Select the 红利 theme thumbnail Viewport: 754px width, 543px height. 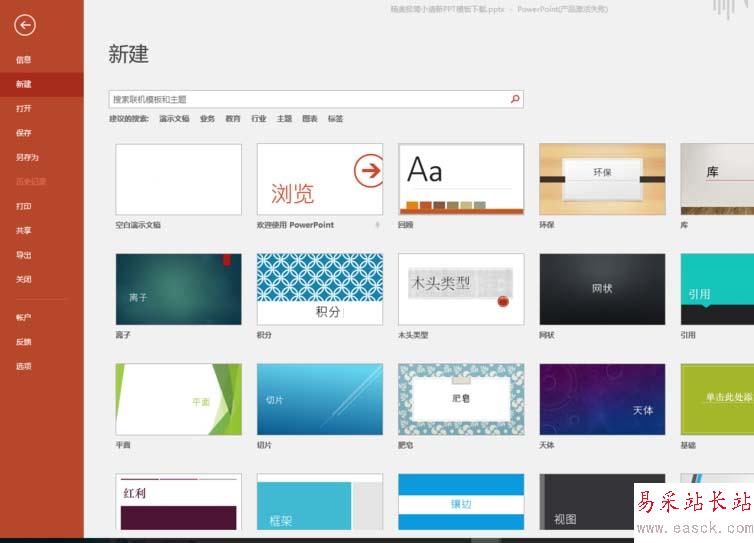178,502
